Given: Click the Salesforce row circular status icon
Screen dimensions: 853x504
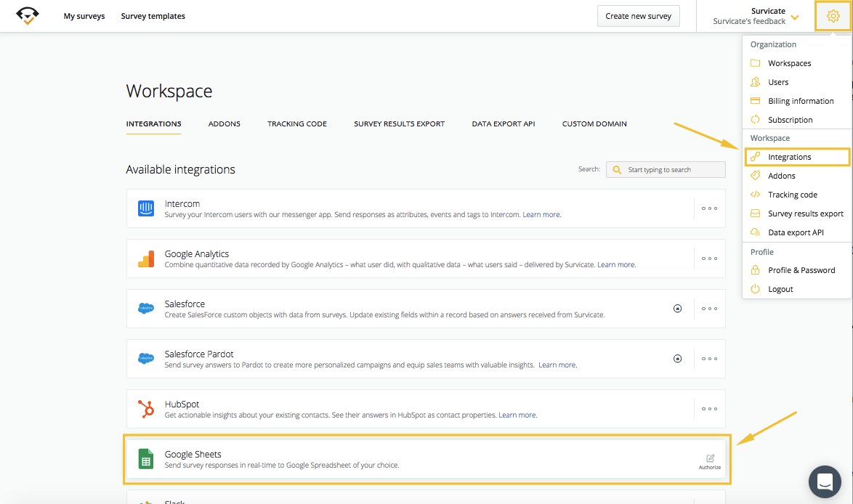Looking at the screenshot, I should (x=677, y=308).
